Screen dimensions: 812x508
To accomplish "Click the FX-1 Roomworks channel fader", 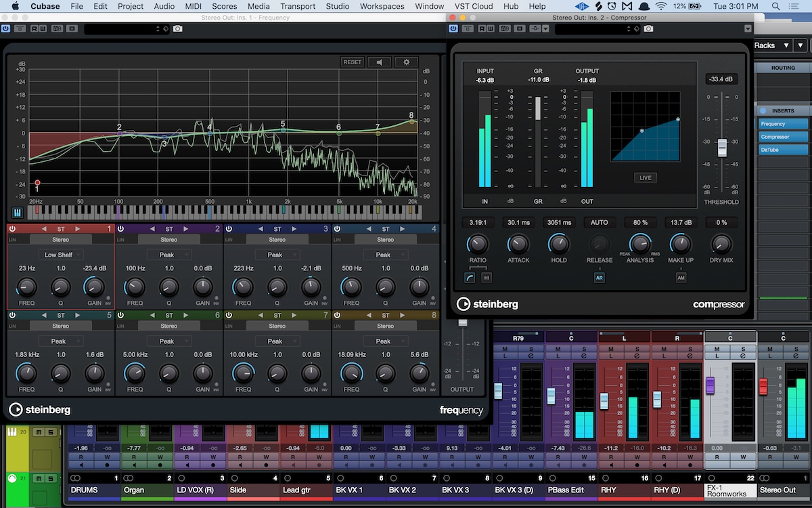I will (x=710, y=385).
